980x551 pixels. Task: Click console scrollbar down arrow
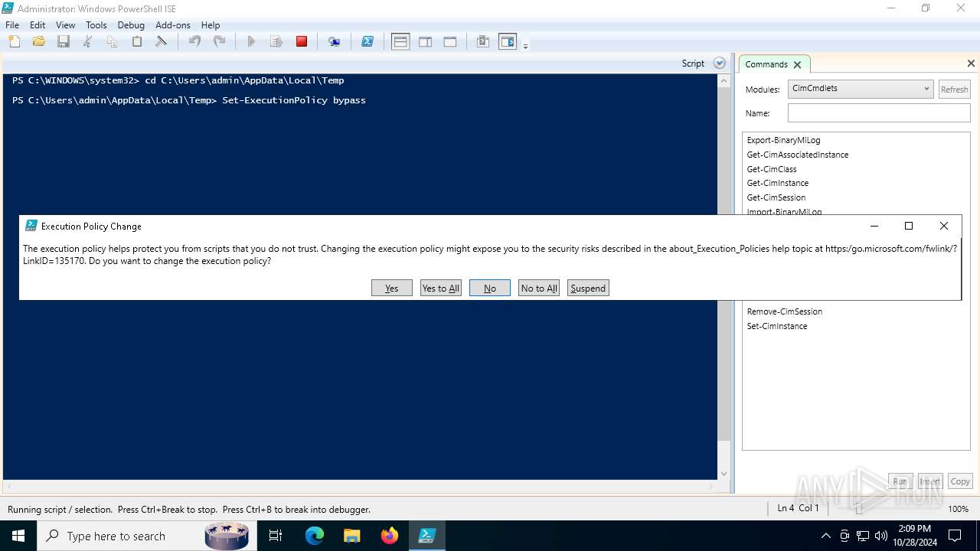coord(724,474)
